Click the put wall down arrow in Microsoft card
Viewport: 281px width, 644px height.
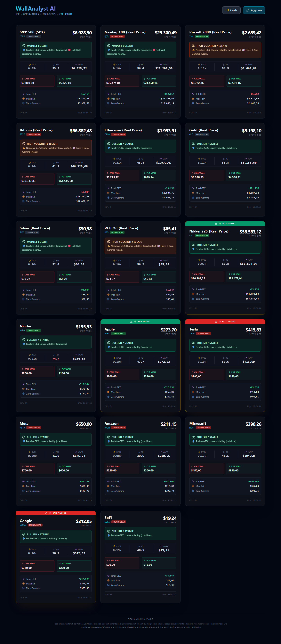click(x=229, y=466)
